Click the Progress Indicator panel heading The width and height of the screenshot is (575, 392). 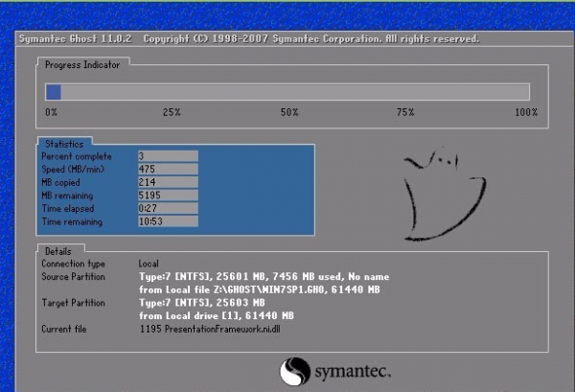(82, 65)
